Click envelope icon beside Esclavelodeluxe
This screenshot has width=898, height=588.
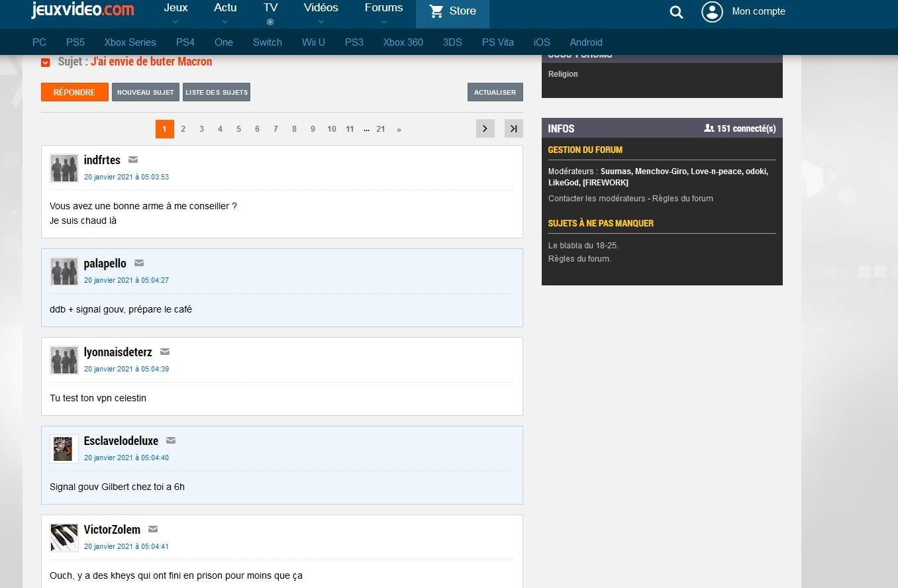tap(171, 440)
